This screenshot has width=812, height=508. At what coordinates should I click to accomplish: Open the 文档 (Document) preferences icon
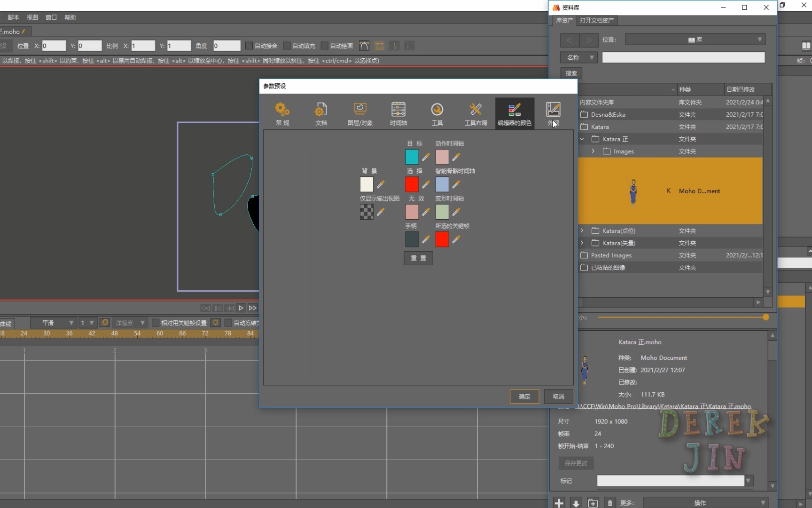(321, 114)
